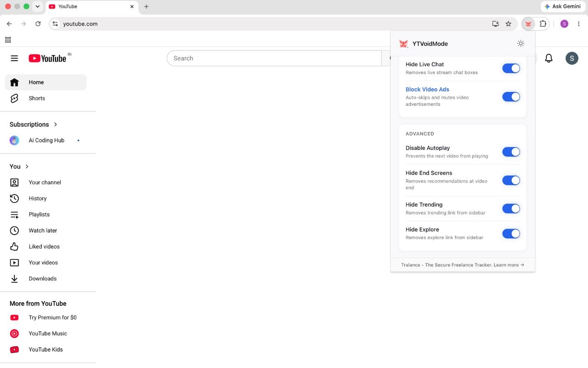Screen dimensions: 588x368
Task: Open the apps grid in bookmarks bar
Action: tap(8, 40)
